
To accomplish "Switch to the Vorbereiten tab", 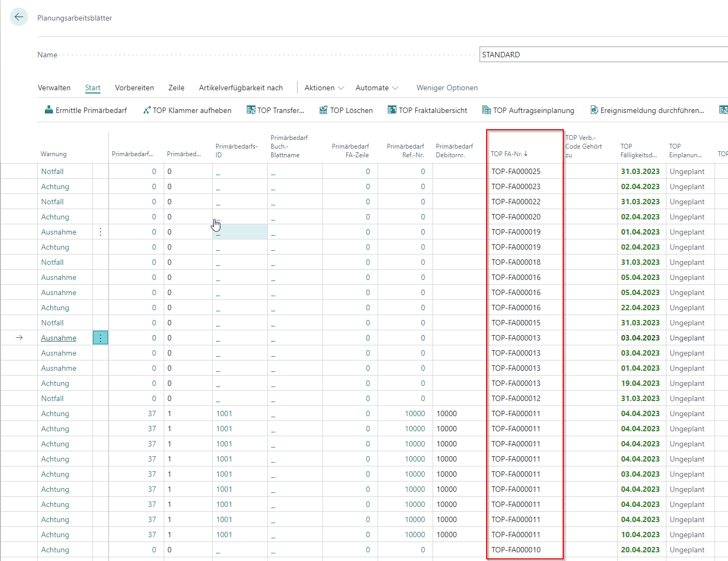I will point(134,88).
